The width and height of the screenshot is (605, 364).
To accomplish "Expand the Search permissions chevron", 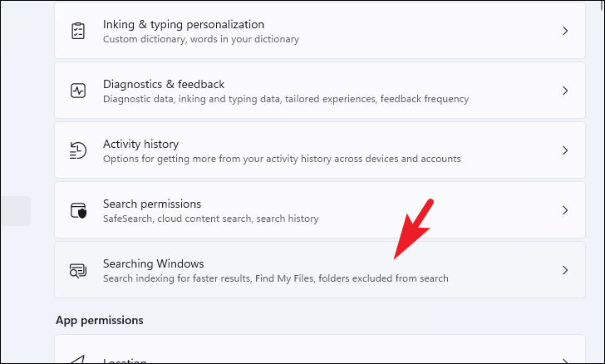I will tap(565, 210).
